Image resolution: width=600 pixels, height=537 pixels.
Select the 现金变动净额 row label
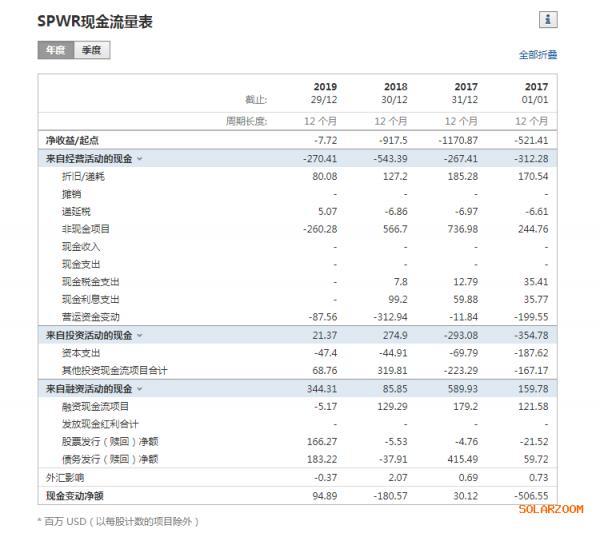pos(75,496)
